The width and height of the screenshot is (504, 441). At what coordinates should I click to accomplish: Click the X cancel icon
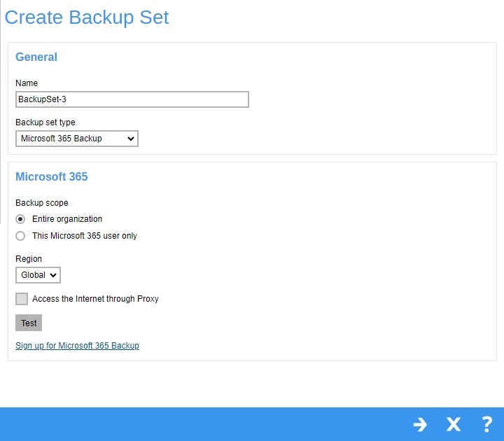tap(454, 425)
